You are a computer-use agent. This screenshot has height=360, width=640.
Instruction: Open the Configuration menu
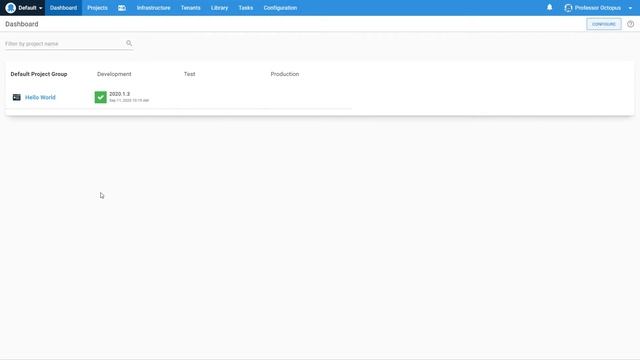(x=280, y=8)
